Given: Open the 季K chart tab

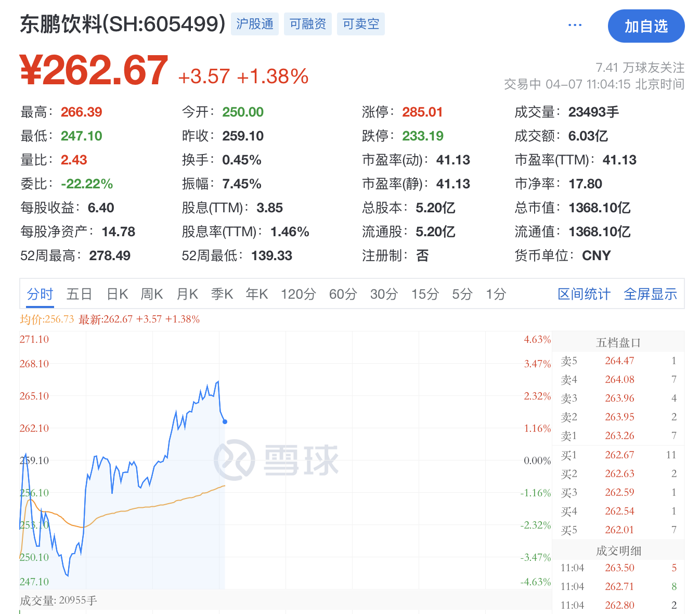Looking at the screenshot, I should coord(222,294).
